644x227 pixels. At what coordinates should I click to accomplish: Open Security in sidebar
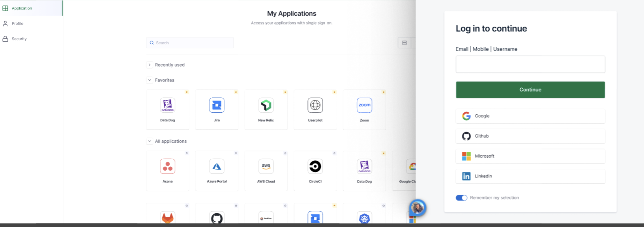tap(19, 39)
